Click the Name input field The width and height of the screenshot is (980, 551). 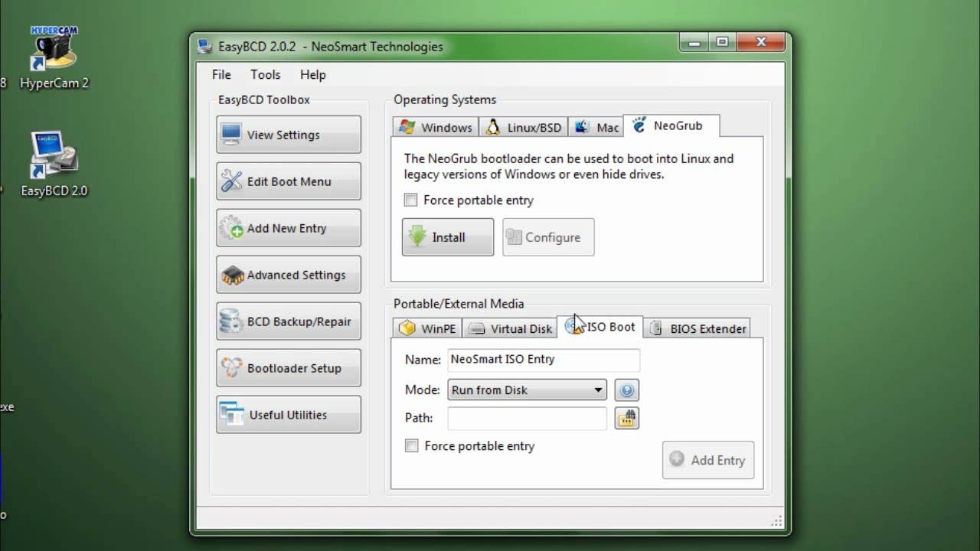click(x=543, y=360)
